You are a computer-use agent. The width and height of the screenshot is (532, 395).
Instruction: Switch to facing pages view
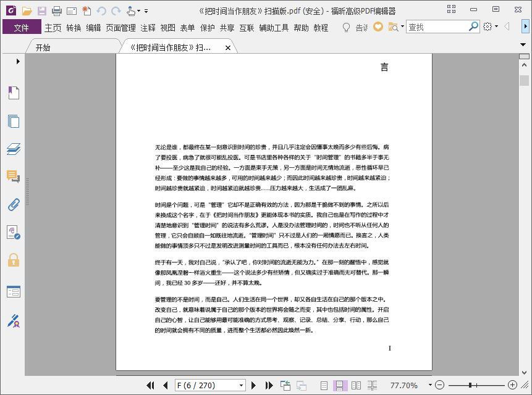tap(356, 385)
